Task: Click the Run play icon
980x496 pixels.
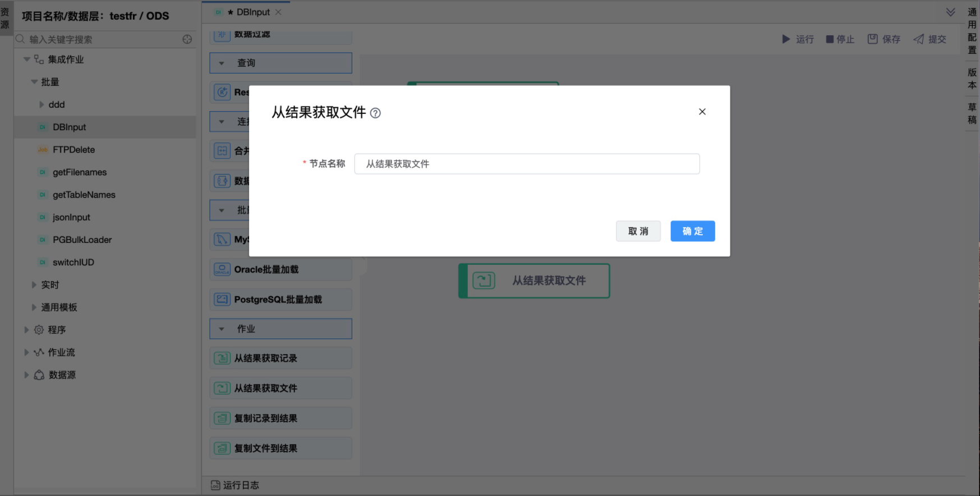Action: pyautogui.click(x=786, y=39)
